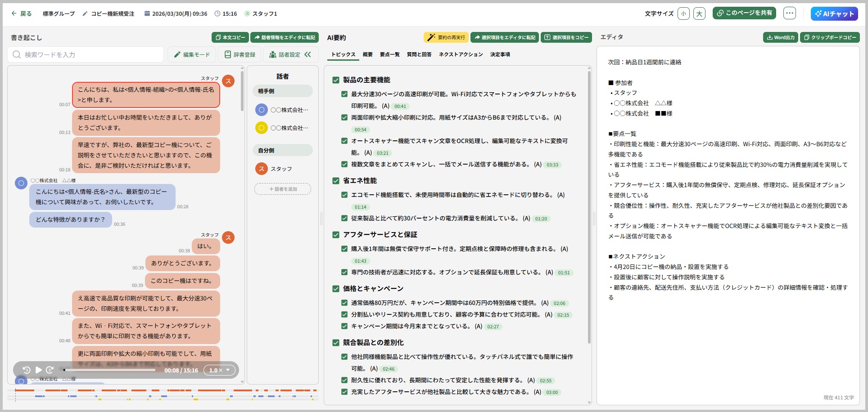This screenshot has height=412, width=868.
Task: Uncheck the 最大分速30ページ item checkbox
Action: 344,94
